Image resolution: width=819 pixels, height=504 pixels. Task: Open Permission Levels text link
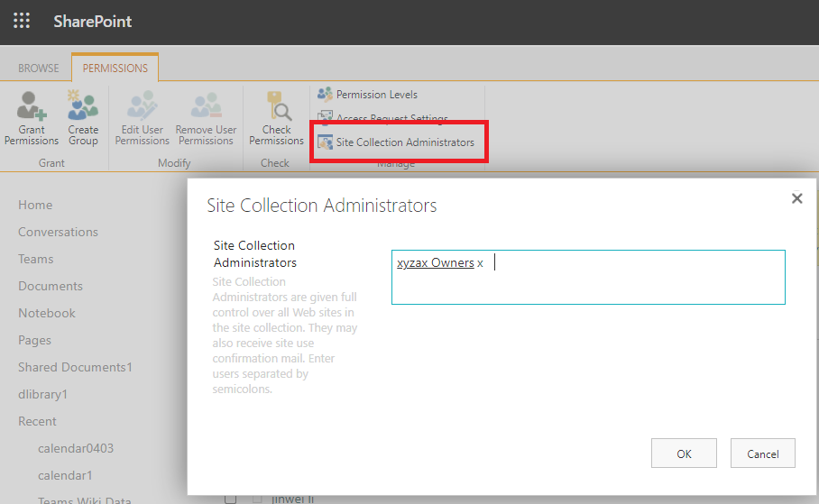pyautogui.click(x=377, y=95)
